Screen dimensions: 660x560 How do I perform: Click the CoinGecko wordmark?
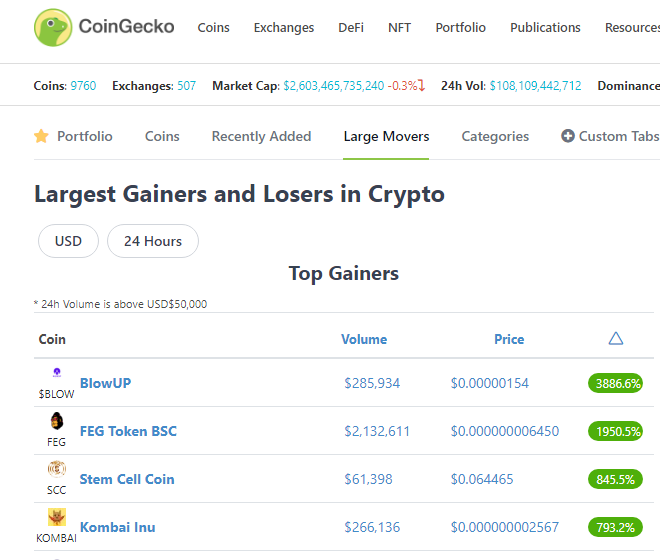[x=126, y=26]
